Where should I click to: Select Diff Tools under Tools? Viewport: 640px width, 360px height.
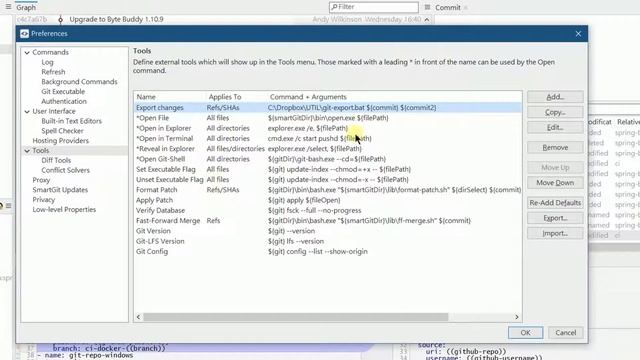click(x=56, y=160)
